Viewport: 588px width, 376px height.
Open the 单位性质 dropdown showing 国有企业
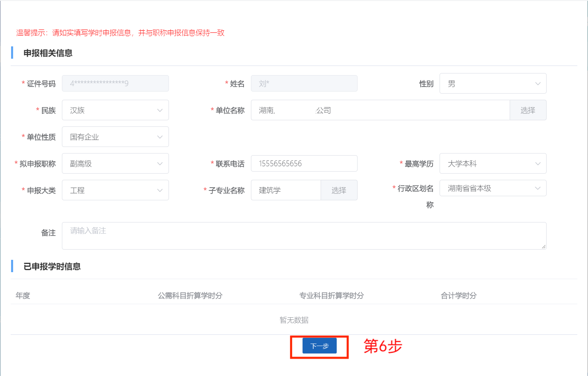pyautogui.click(x=115, y=137)
